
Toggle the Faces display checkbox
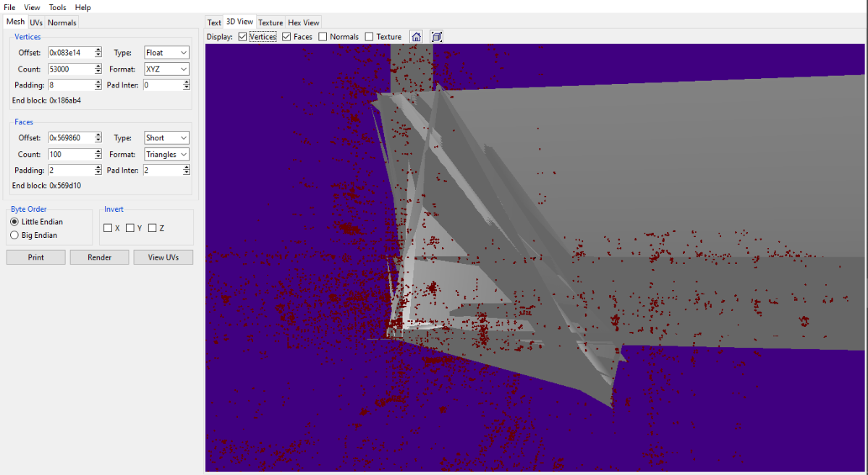tap(286, 37)
